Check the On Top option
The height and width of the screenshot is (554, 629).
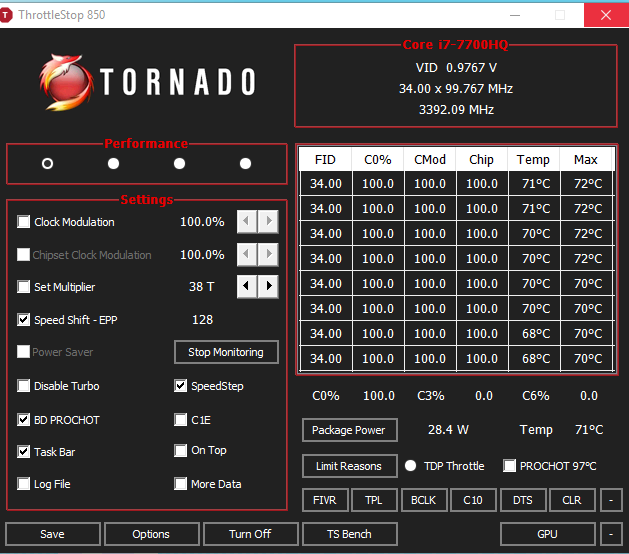coord(181,451)
